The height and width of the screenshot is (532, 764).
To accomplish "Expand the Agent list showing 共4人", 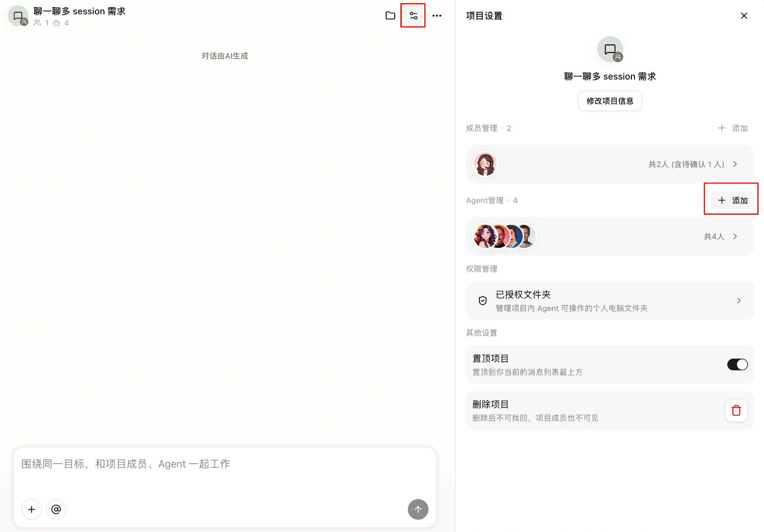I will tap(610, 237).
